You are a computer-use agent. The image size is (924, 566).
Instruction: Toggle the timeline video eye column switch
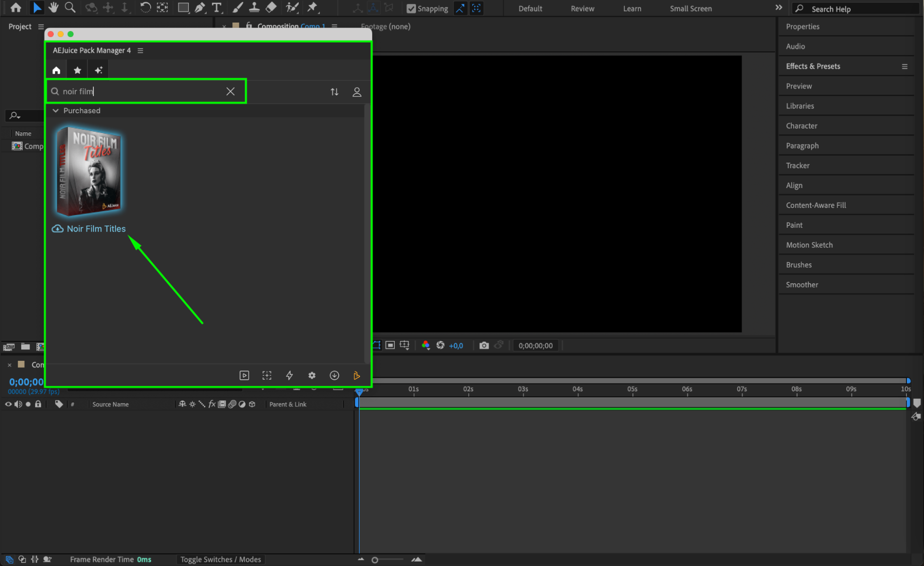8,404
